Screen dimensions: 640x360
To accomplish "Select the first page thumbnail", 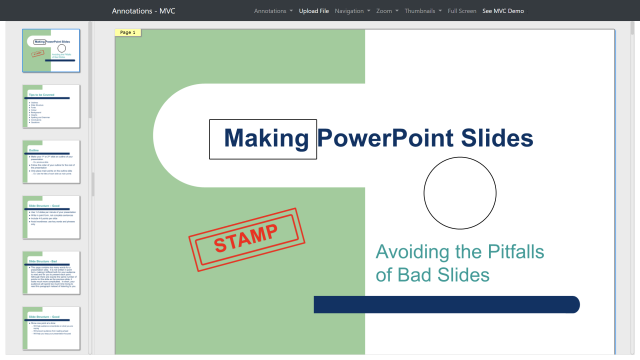I will point(51,51).
